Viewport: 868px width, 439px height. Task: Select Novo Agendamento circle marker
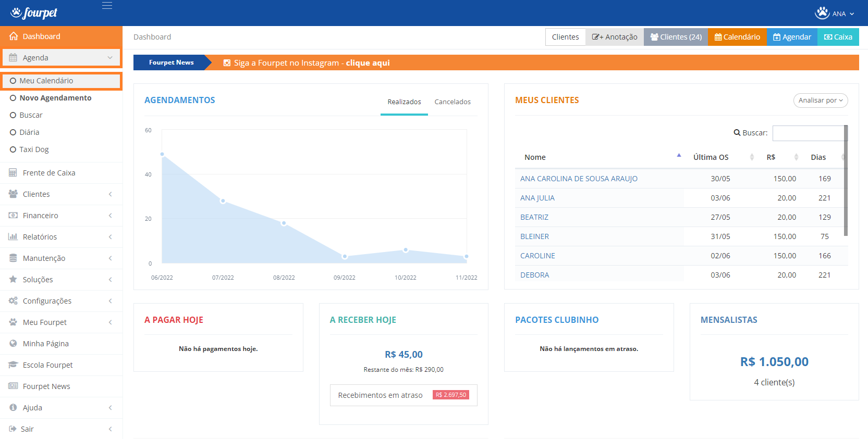pos(13,98)
